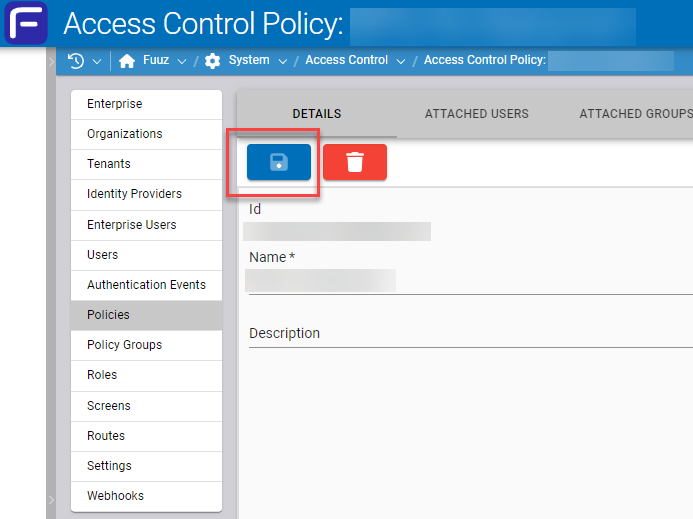
Task: Switch to the Details tab
Action: point(317,114)
